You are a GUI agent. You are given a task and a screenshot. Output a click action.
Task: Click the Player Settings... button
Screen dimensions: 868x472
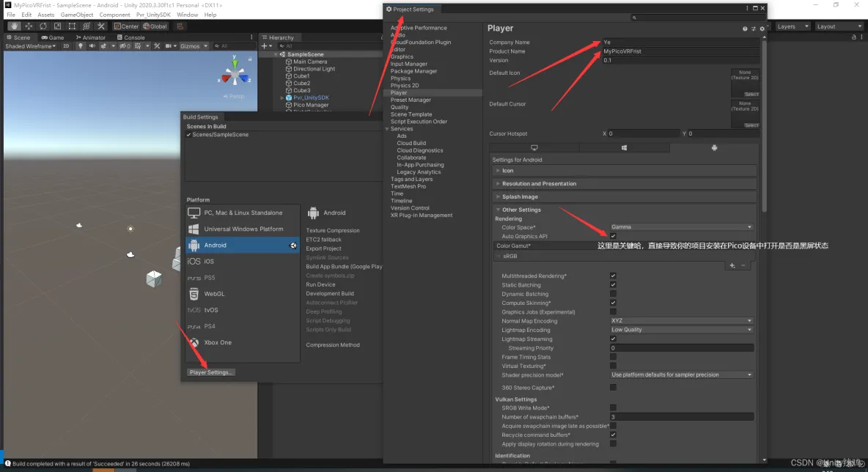[x=211, y=372]
